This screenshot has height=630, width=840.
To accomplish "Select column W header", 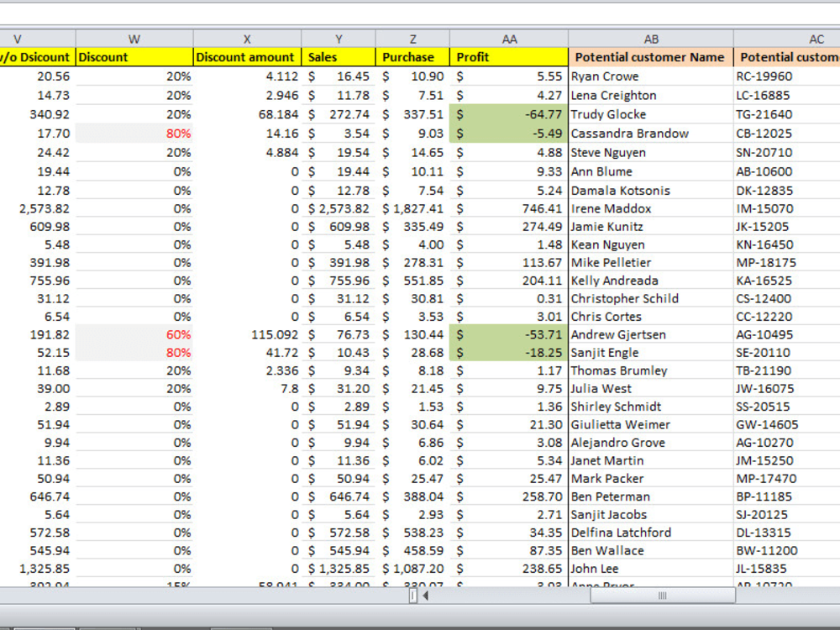I will tap(134, 39).
